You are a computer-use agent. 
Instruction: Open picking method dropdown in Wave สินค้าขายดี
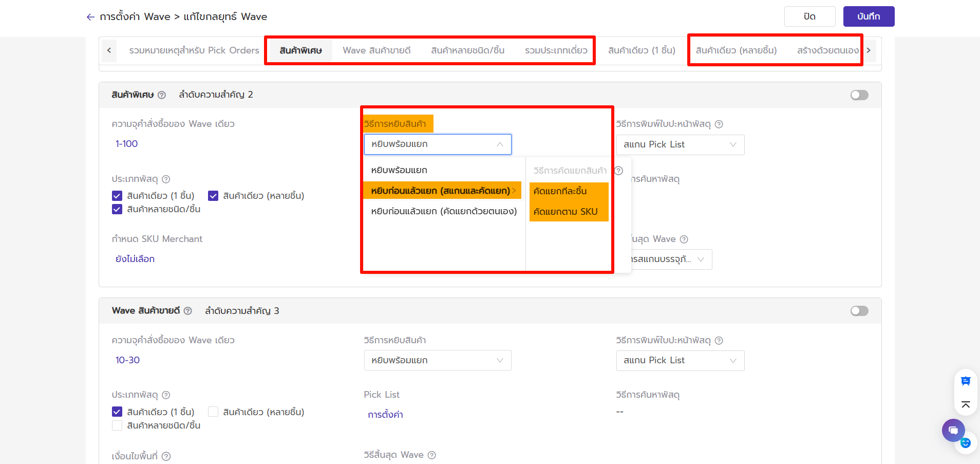(438, 361)
